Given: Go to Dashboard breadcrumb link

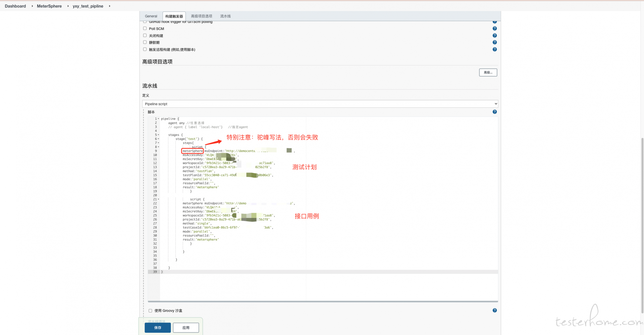Looking at the screenshot, I should 15,6.
